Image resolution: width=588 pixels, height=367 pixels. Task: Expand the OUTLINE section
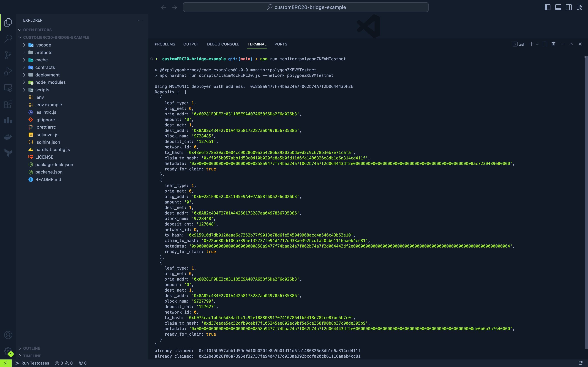[x=32, y=348]
